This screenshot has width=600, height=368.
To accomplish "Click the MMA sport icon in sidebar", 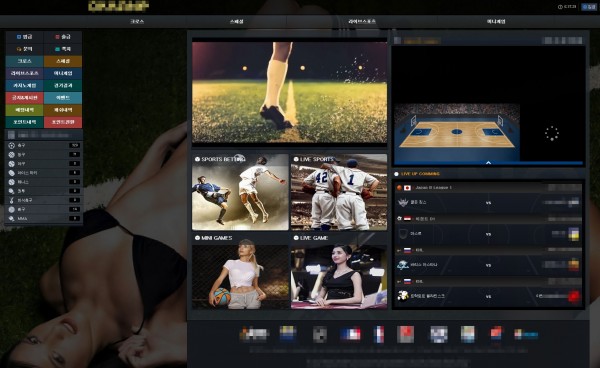I will click(x=11, y=219).
